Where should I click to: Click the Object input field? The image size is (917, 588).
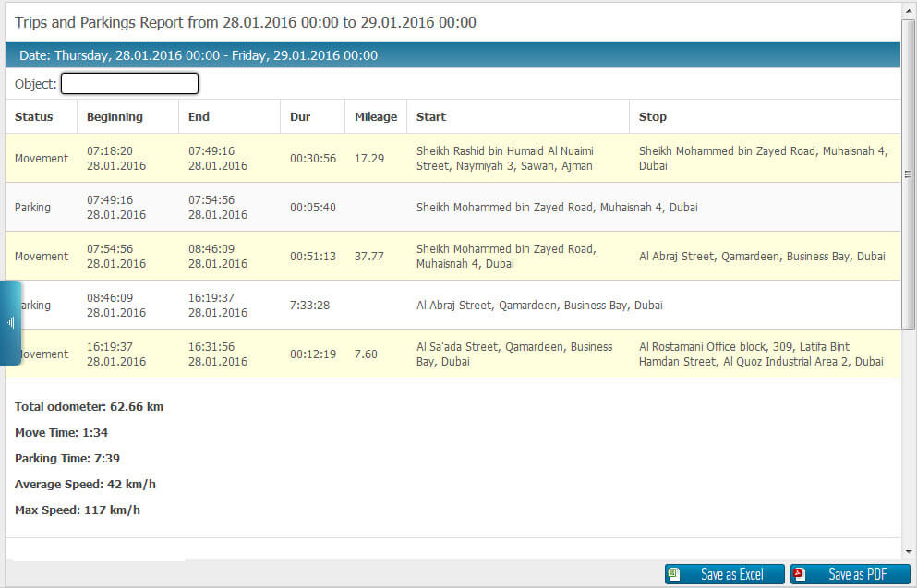click(x=130, y=84)
